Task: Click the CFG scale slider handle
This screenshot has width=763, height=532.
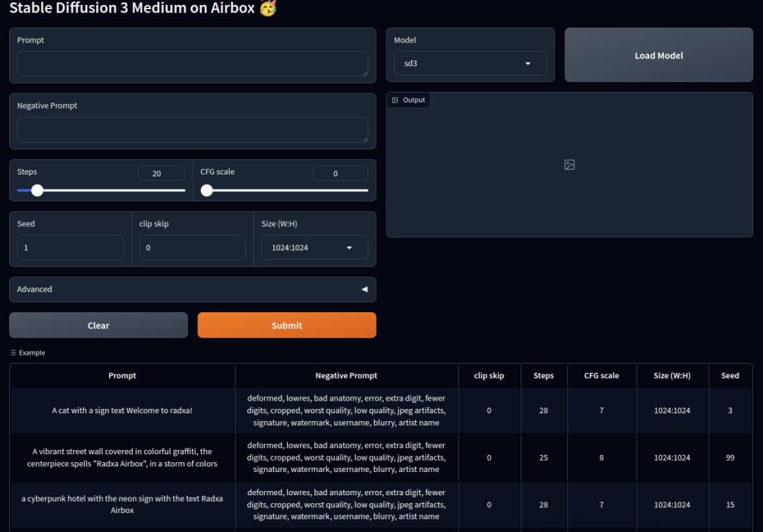Action: (207, 190)
